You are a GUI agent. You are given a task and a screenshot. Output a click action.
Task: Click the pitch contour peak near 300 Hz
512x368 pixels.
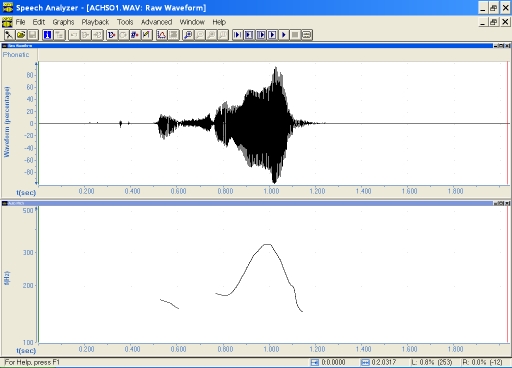coord(267,245)
